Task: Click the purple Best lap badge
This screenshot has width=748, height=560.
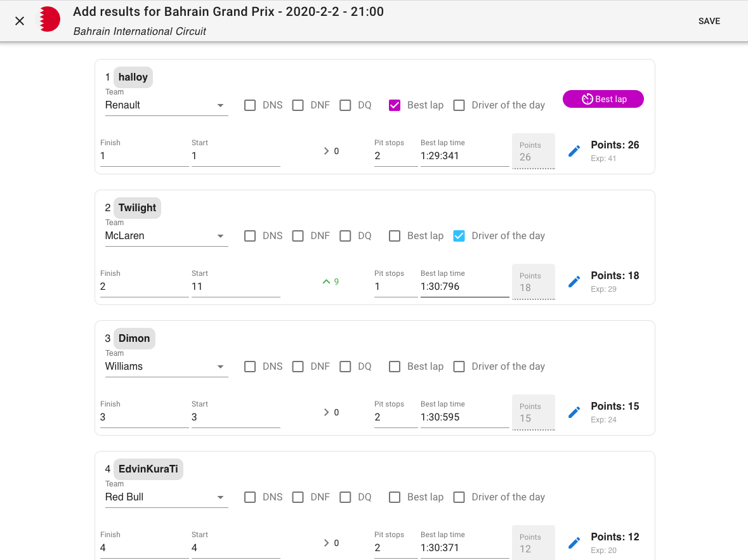Action: (603, 99)
